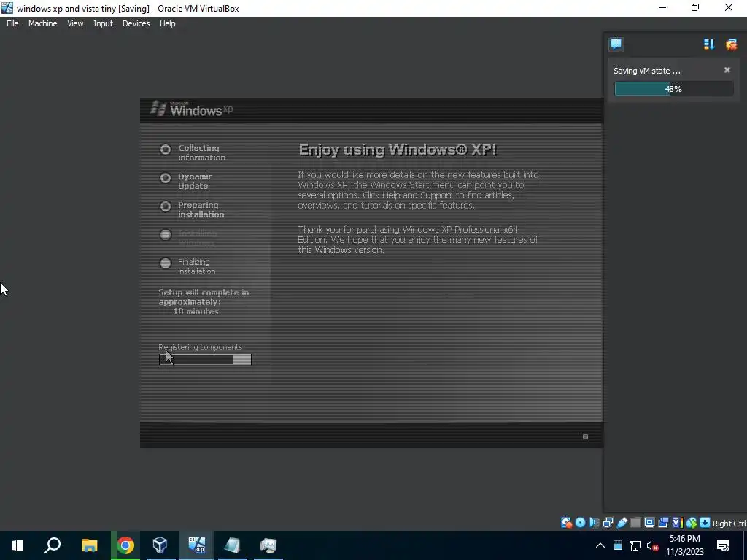Click the optical disk status icon

580,523
